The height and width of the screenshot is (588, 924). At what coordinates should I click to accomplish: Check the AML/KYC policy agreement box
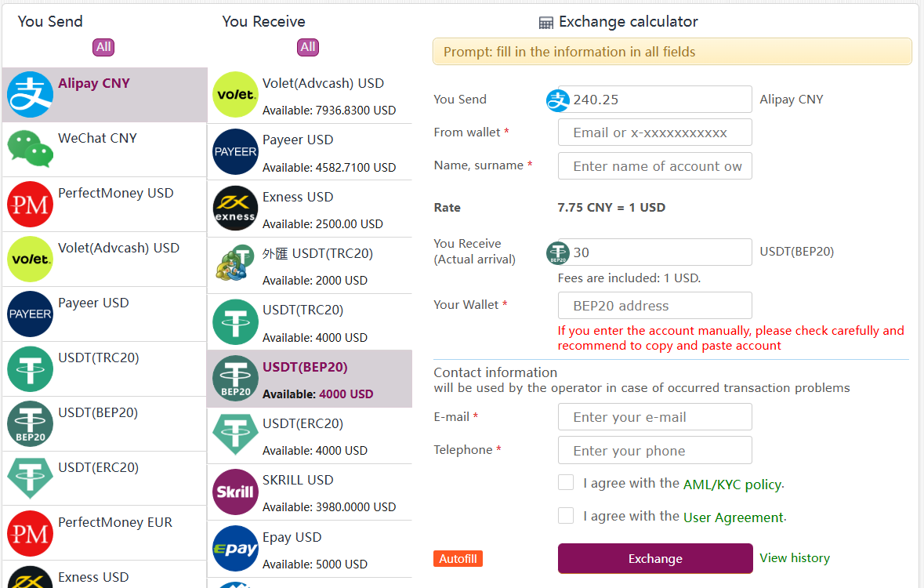pos(566,482)
